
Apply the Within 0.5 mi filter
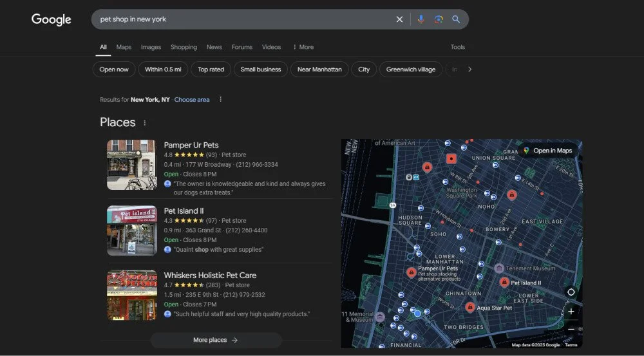(x=163, y=70)
